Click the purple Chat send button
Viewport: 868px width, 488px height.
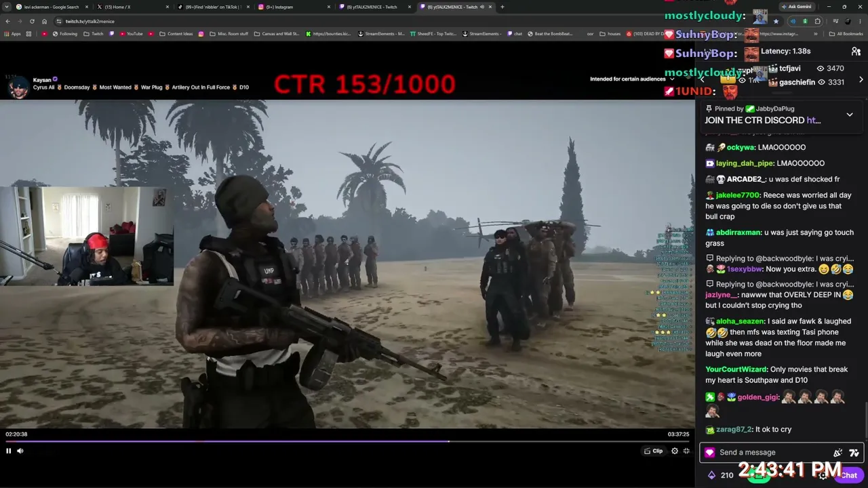coord(849,475)
